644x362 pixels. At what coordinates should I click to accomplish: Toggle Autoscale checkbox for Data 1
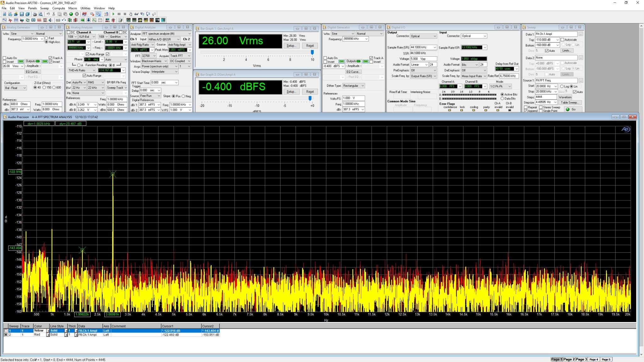(562, 40)
